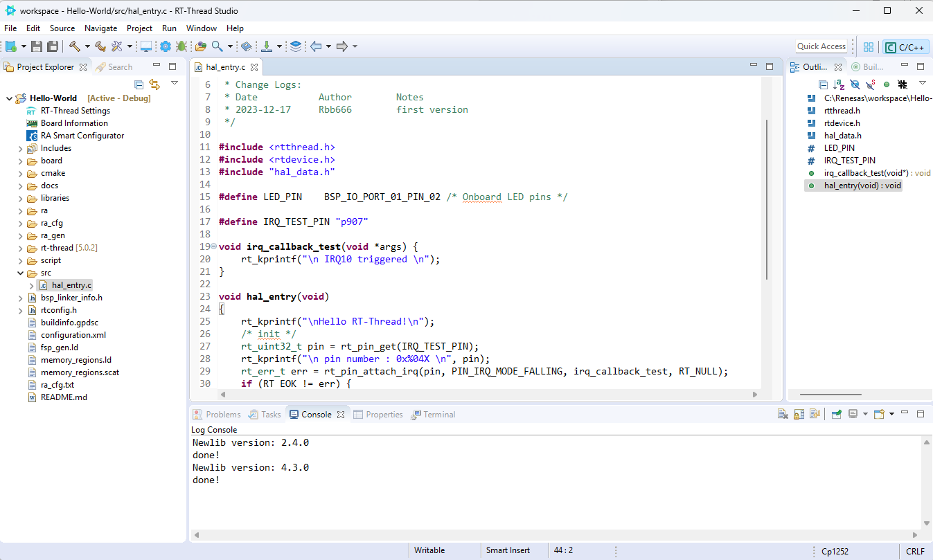Toggle scroll lock in the console
Screen dimensions: 933x560
click(799, 415)
